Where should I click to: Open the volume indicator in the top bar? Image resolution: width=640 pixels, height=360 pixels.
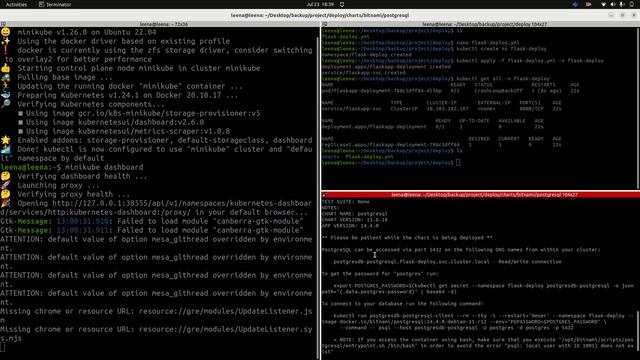[x=613, y=4]
